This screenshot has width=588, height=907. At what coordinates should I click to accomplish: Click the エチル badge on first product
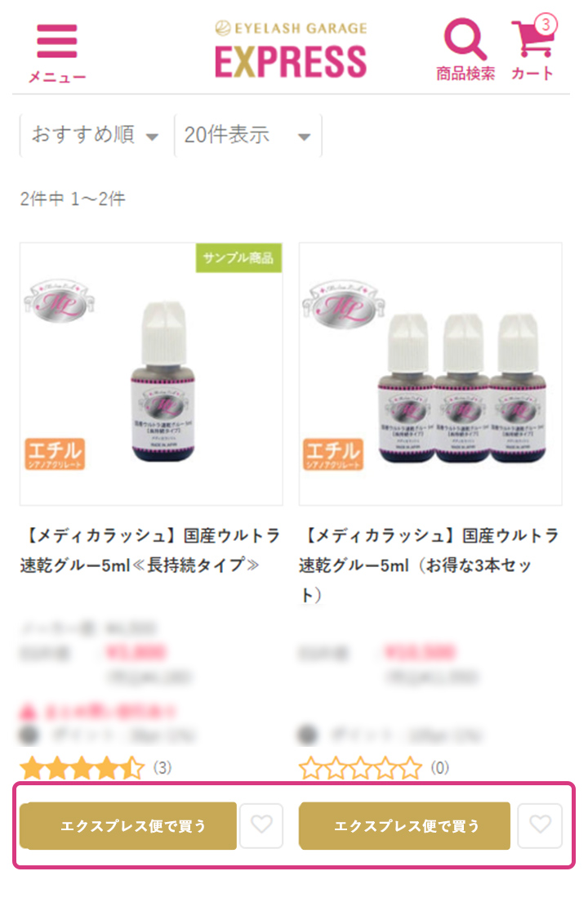coord(55,454)
